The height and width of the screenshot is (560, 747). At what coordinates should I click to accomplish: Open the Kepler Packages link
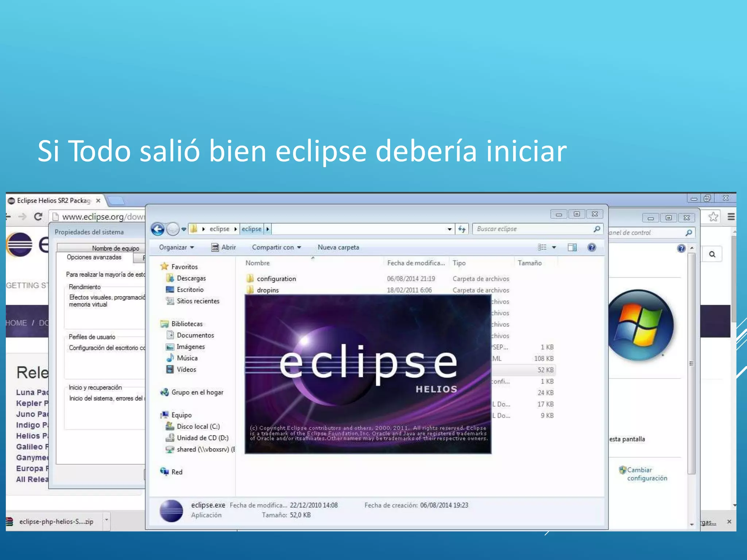[32, 403]
